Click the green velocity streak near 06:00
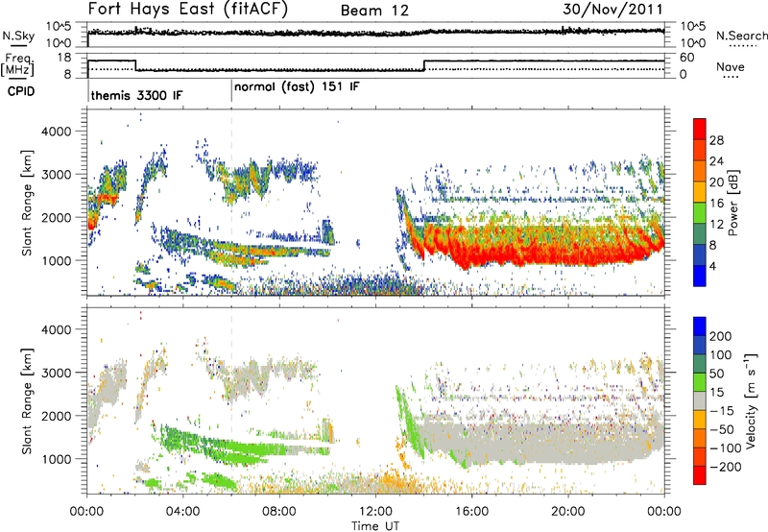The image size is (768, 532). 245,449
